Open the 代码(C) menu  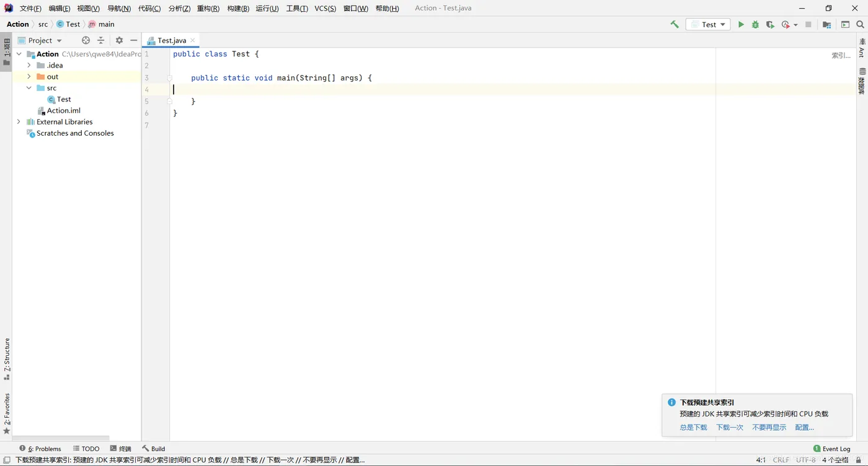pos(149,8)
